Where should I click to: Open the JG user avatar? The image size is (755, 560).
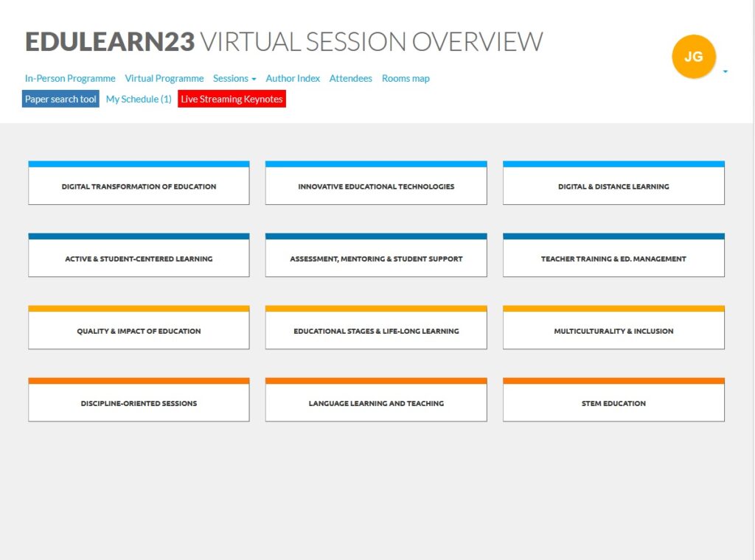693,57
